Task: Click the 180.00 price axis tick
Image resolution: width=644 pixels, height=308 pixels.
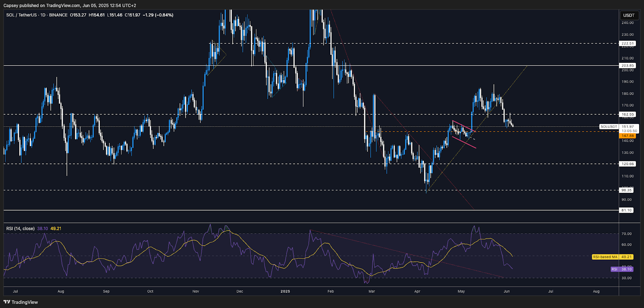Action: [x=627, y=94]
